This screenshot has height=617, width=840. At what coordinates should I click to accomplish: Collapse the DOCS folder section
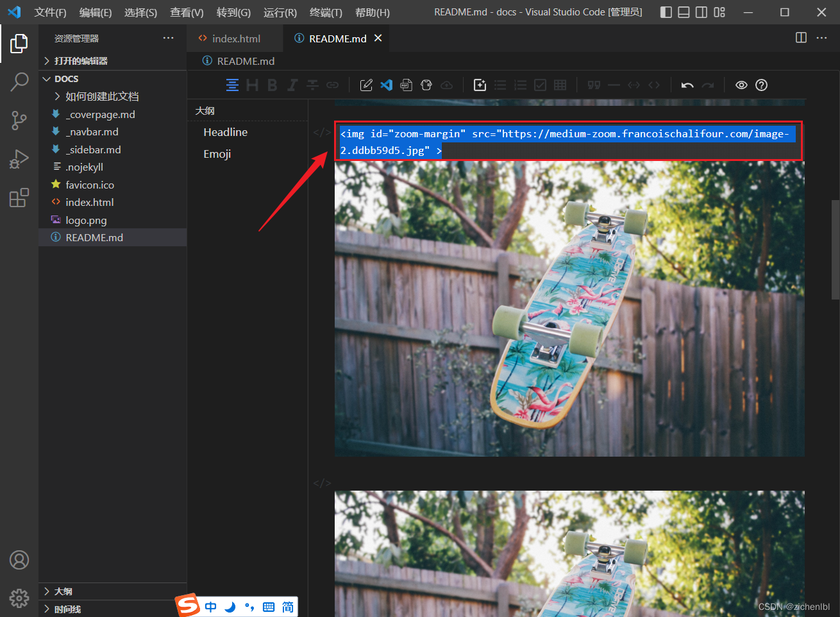tap(112, 79)
